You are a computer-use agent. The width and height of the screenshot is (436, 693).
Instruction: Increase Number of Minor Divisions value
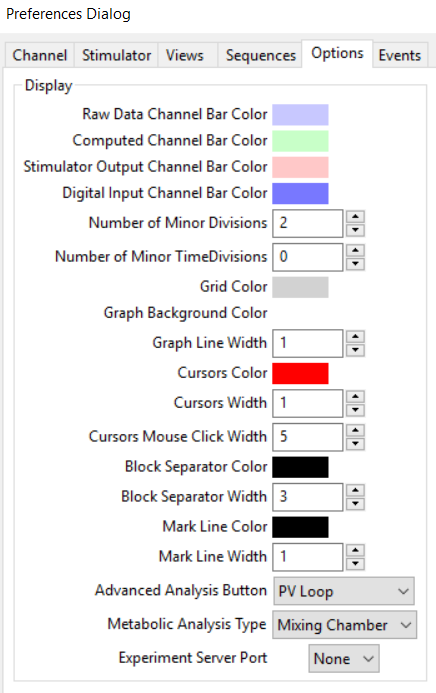(355, 217)
